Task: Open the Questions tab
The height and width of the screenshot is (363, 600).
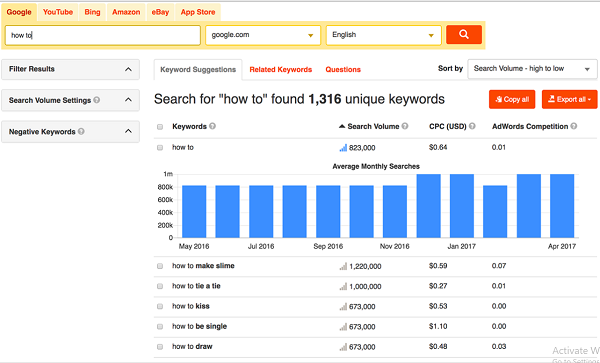Action: point(343,70)
